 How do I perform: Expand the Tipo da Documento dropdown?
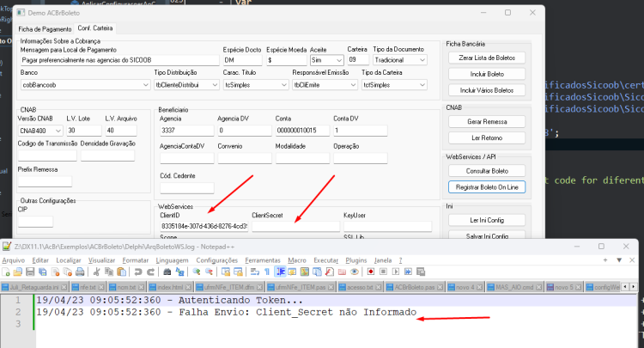(400, 60)
